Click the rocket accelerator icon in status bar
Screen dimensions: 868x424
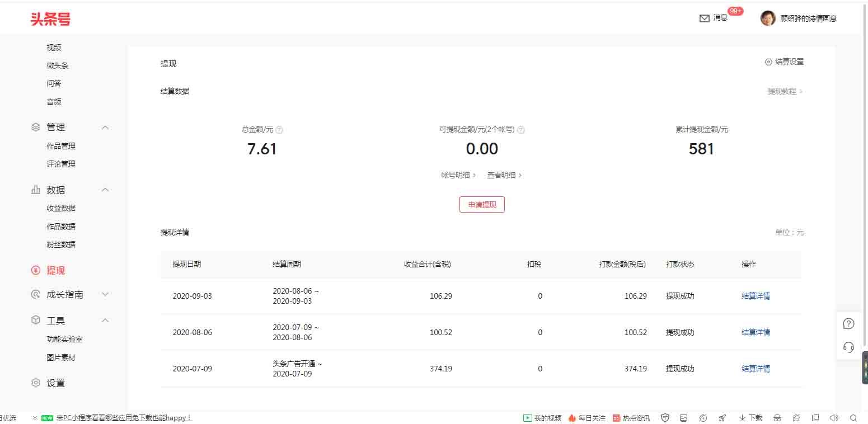click(722, 418)
